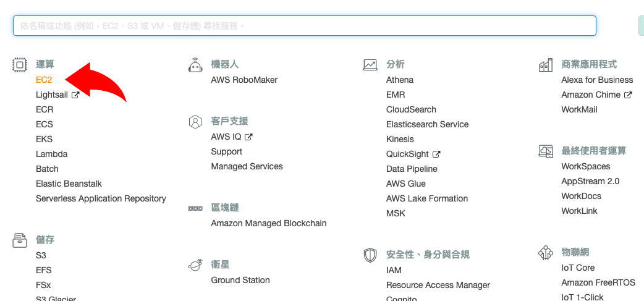
Task: Open the Amazon Chime link
Action: [591, 95]
